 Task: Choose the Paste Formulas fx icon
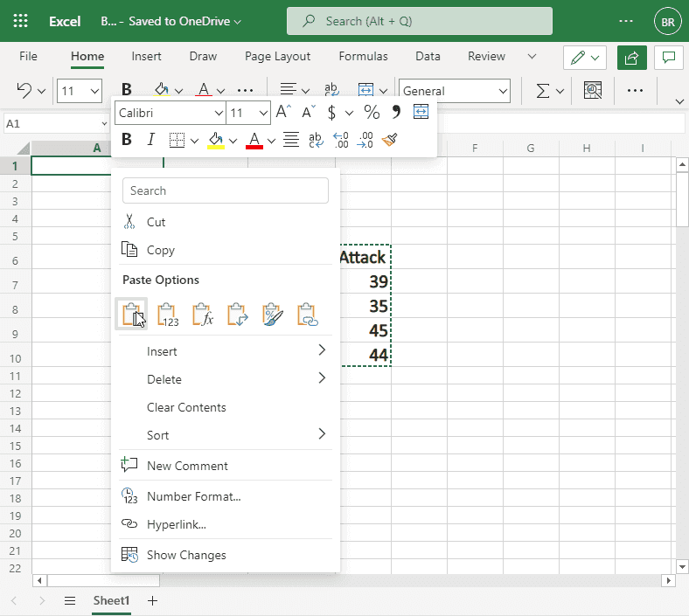[202, 315]
